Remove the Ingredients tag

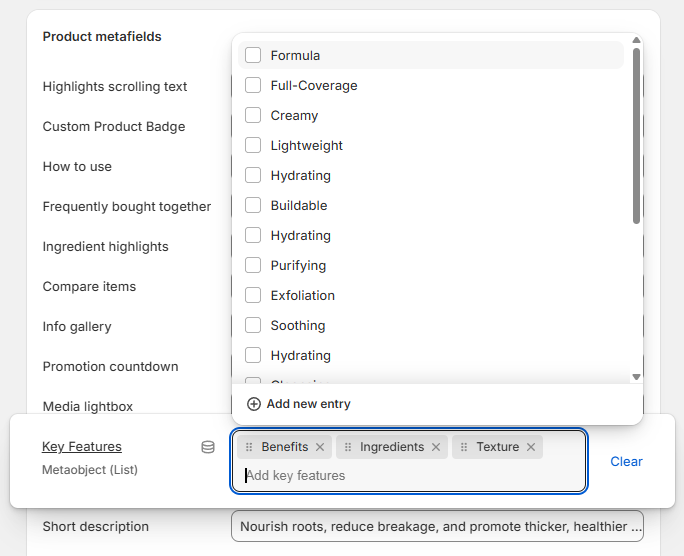pyautogui.click(x=436, y=447)
